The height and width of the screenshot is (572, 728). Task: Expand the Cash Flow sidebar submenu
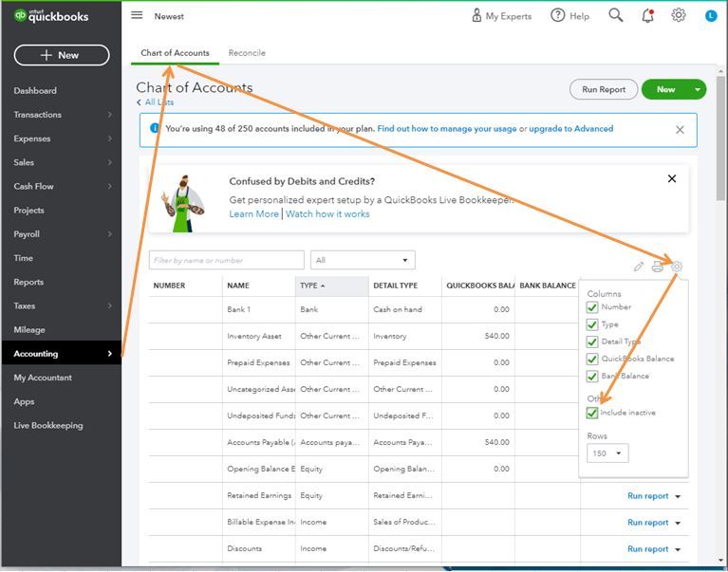109,186
